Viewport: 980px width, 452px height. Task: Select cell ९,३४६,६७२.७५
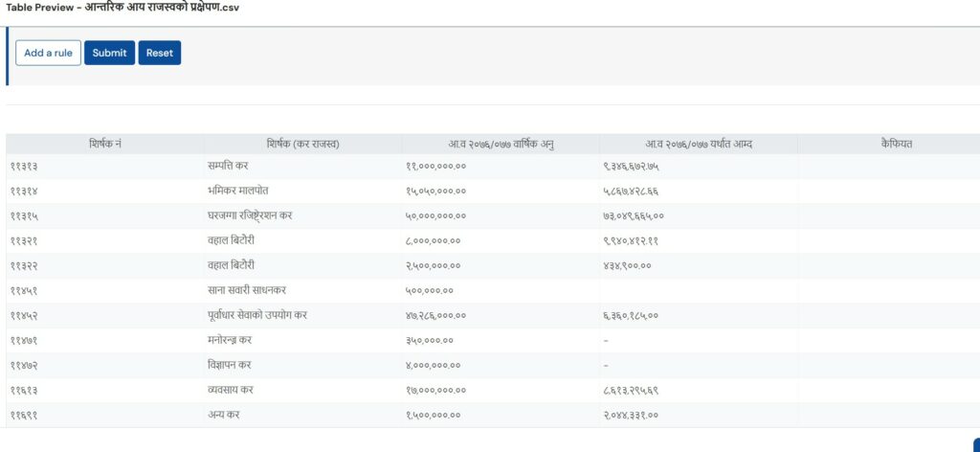coord(698,167)
